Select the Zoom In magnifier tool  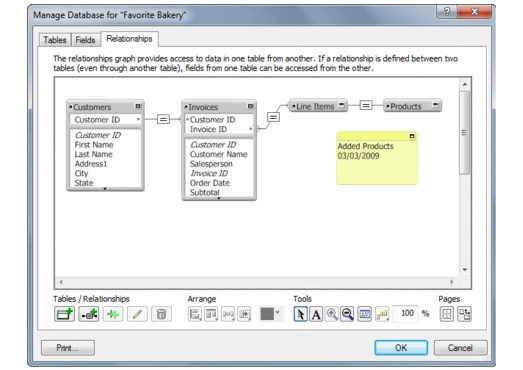(x=332, y=314)
